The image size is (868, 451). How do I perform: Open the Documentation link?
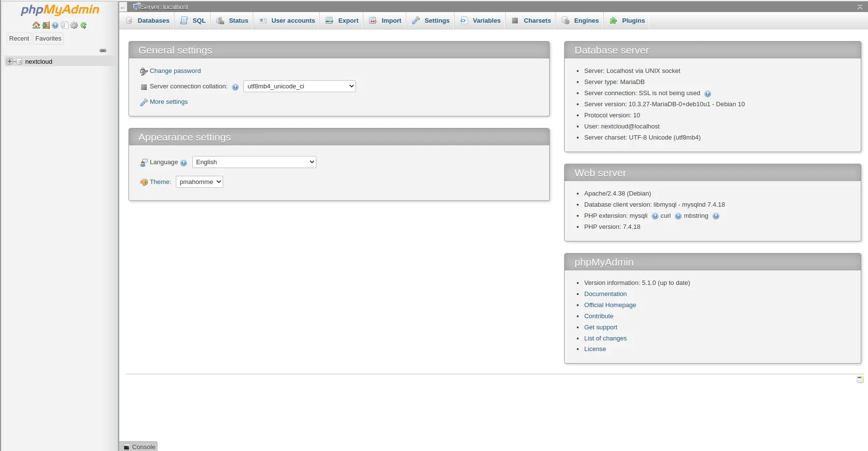pos(605,294)
